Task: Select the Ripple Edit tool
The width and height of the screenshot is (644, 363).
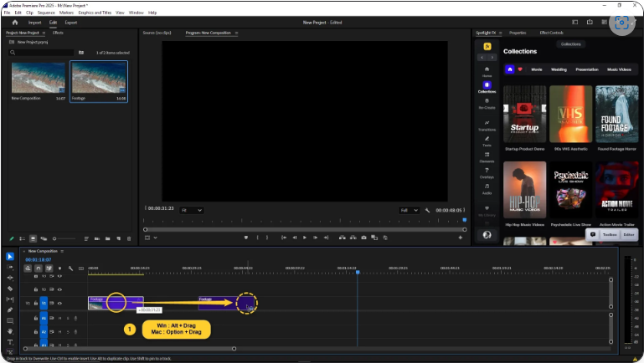Action: click(10, 278)
